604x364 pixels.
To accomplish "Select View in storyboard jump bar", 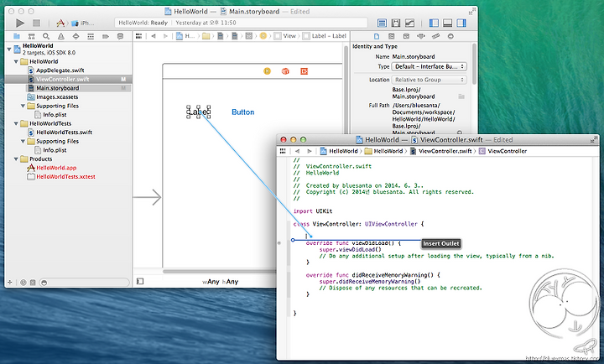I will (285, 36).
